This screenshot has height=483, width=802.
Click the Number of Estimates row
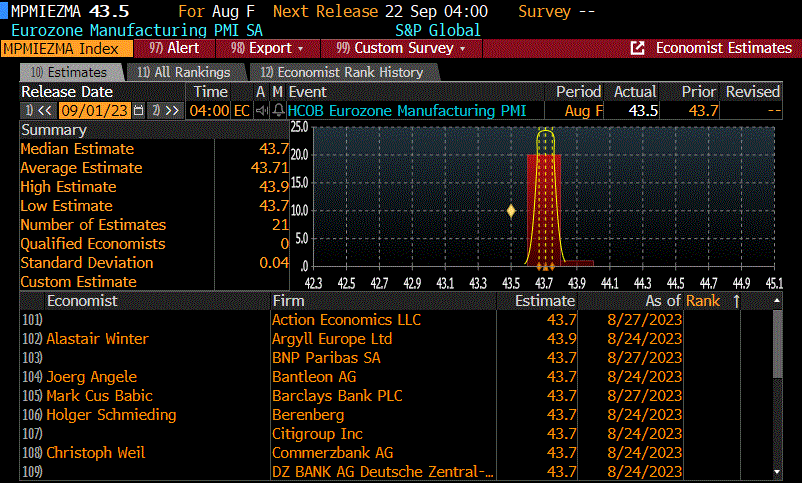(154, 225)
